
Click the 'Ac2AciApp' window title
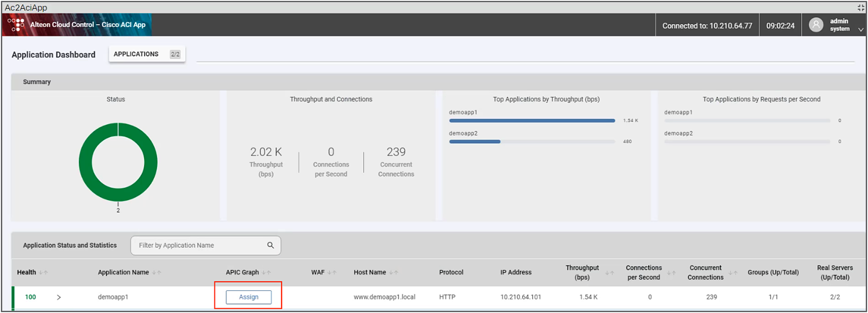[x=26, y=8]
